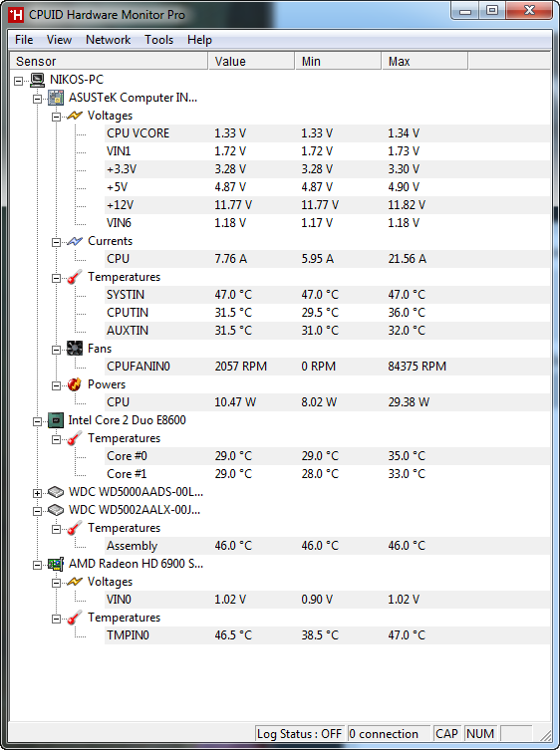Open the Tools menu
This screenshot has height=750, width=560.
click(158, 40)
